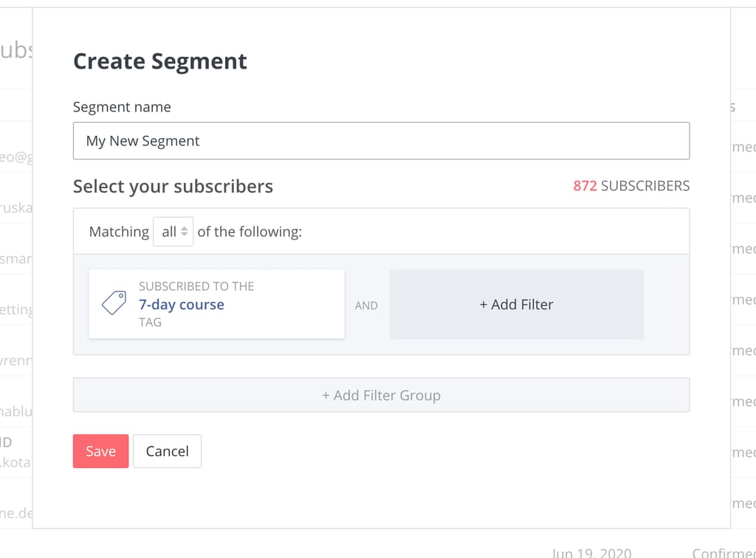The height and width of the screenshot is (558, 756).
Task: Click the 'Select your subscribers' heading
Action: coord(173,187)
